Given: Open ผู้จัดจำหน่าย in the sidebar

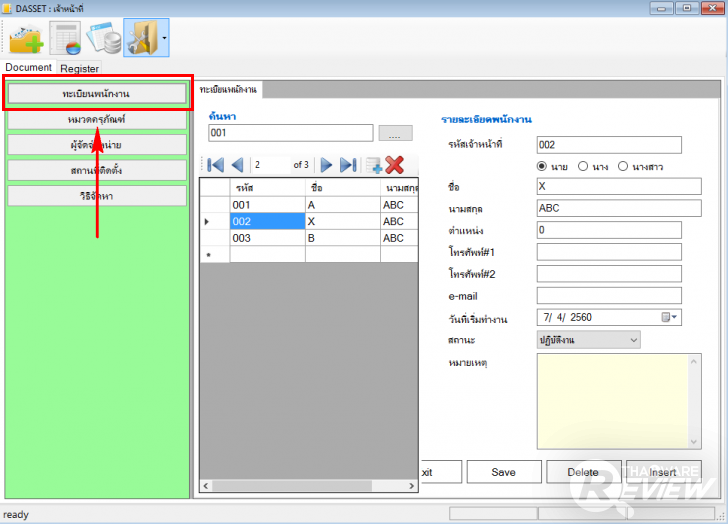Looking at the screenshot, I should (x=97, y=145).
